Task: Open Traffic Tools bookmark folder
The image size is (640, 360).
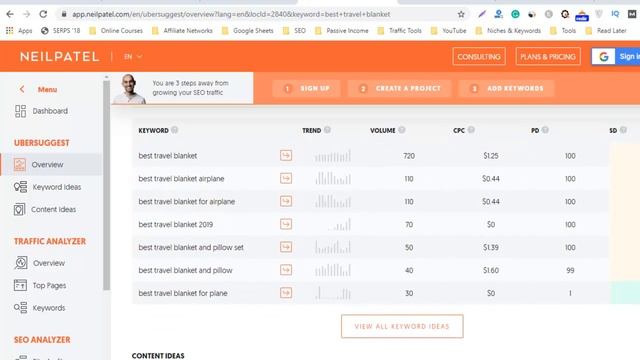Action: [x=400, y=31]
